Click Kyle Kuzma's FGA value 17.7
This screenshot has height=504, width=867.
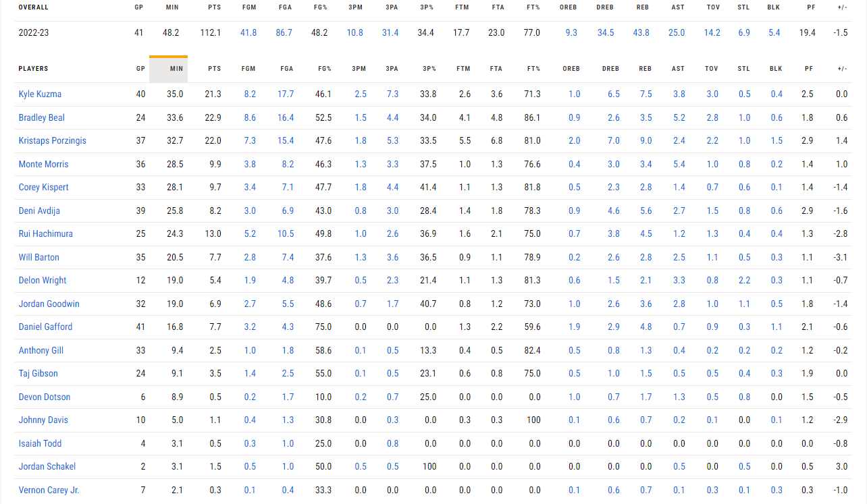click(x=286, y=94)
